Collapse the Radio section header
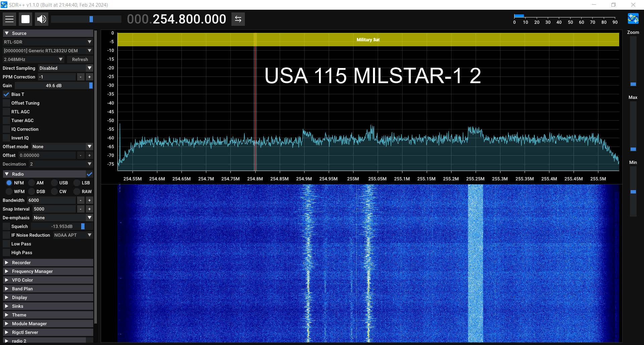 point(44,174)
